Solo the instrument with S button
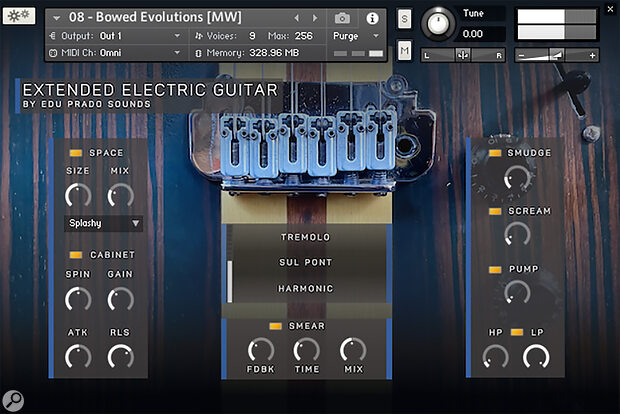 coord(404,19)
